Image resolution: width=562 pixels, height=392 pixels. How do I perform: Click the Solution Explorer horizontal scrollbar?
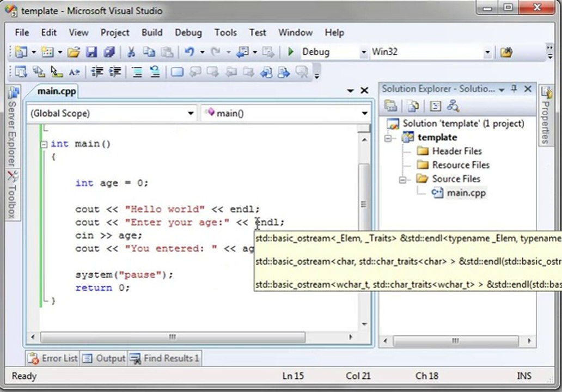click(456, 340)
